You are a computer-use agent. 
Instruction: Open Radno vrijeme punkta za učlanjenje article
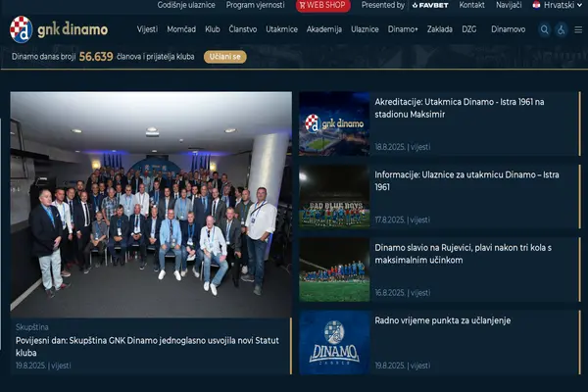(x=442, y=320)
